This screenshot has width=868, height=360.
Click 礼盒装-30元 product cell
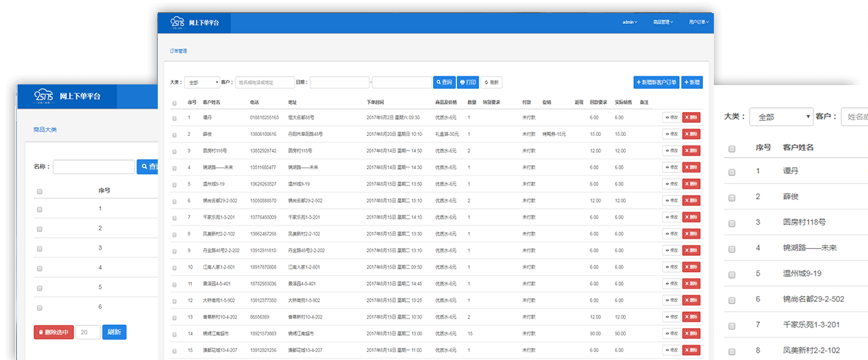[447, 134]
